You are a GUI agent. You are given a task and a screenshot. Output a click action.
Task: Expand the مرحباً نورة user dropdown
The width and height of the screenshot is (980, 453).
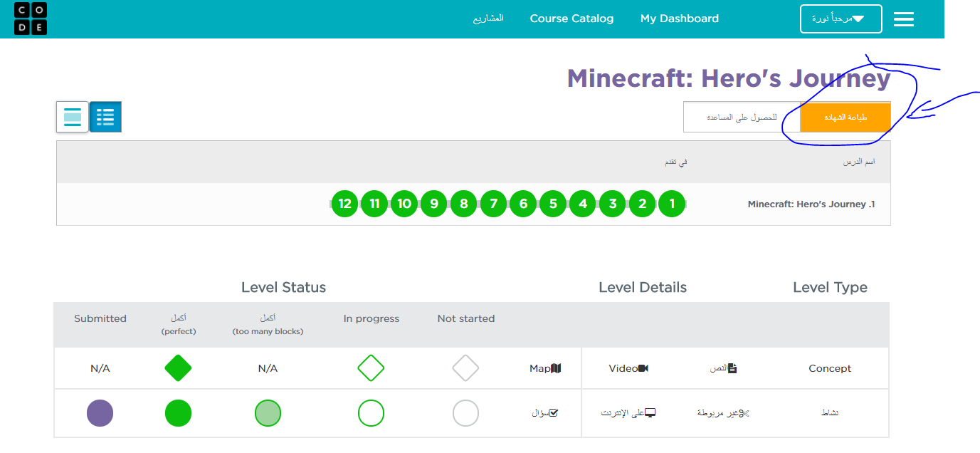[x=841, y=19]
